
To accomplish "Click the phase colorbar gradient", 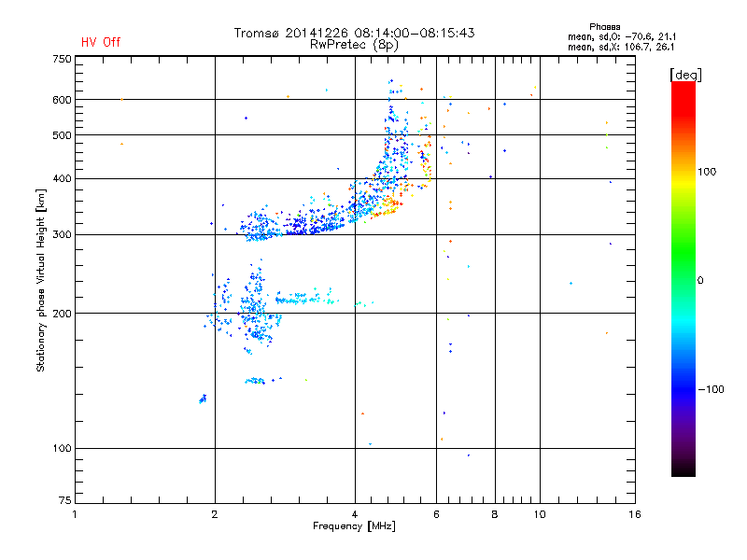I will click(684, 278).
